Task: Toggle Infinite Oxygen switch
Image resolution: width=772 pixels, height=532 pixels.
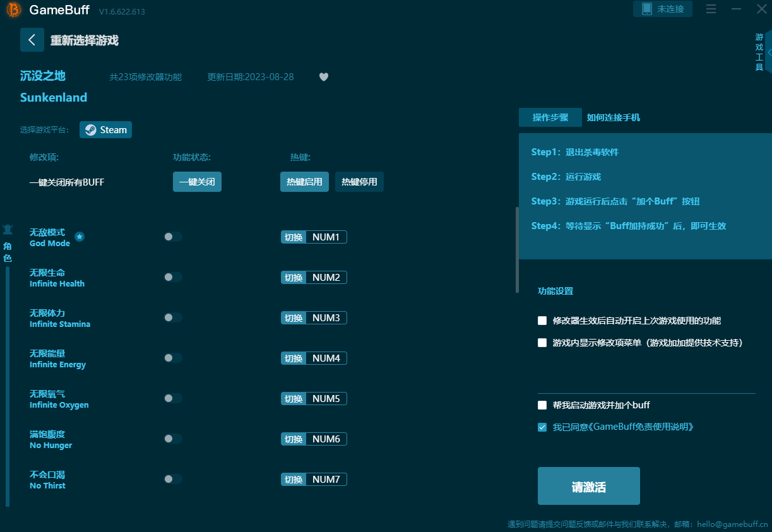Action: 173,398
